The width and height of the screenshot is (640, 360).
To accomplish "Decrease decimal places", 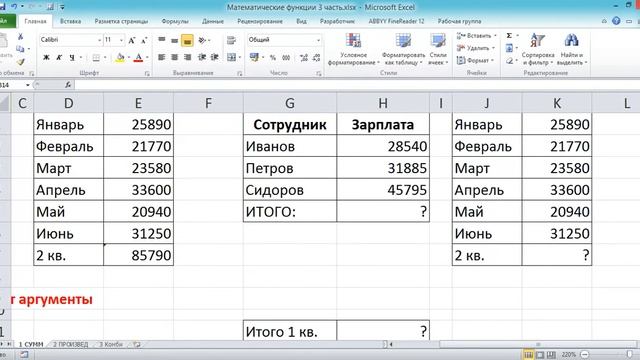I will pos(316,58).
